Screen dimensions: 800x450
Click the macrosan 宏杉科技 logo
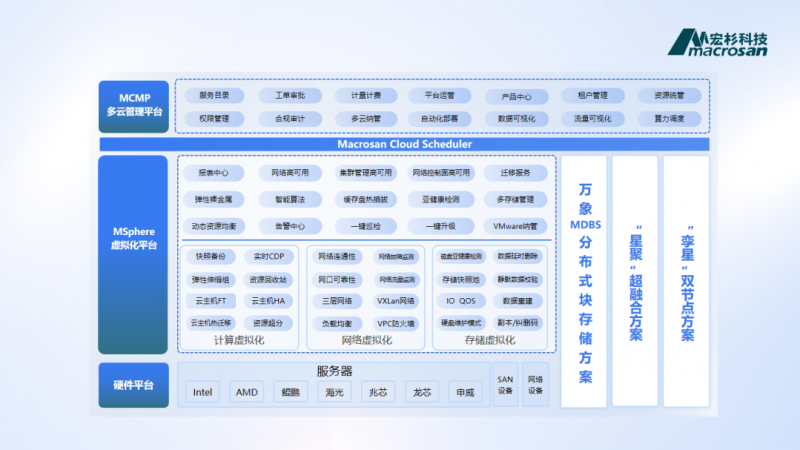(718, 42)
